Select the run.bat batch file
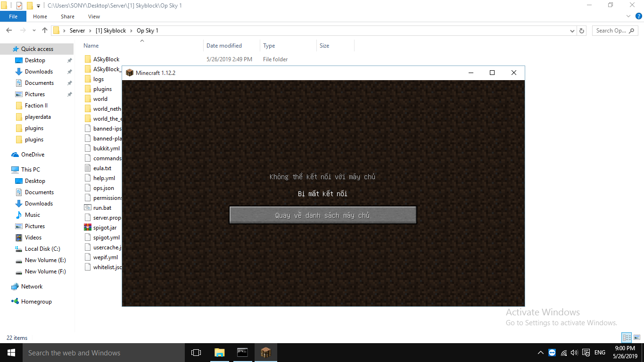This screenshot has height=362, width=644. tap(102, 208)
